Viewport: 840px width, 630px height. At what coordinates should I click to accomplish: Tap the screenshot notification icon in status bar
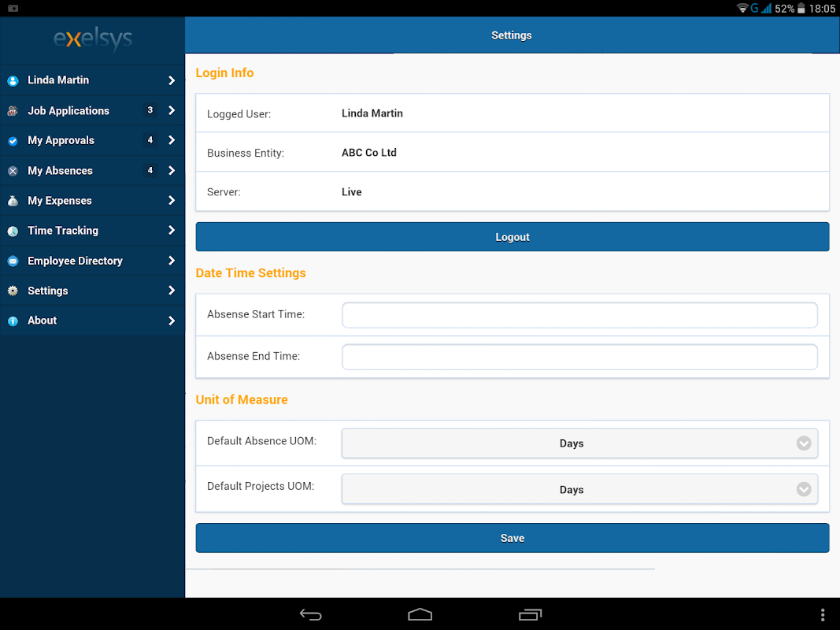(x=13, y=8)
